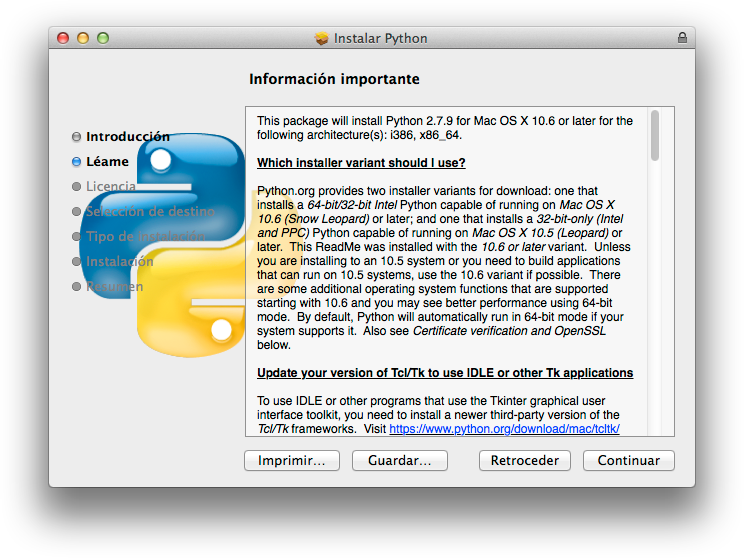
Task: Select the Léame step in sidebar
Action: coord(107,162)
